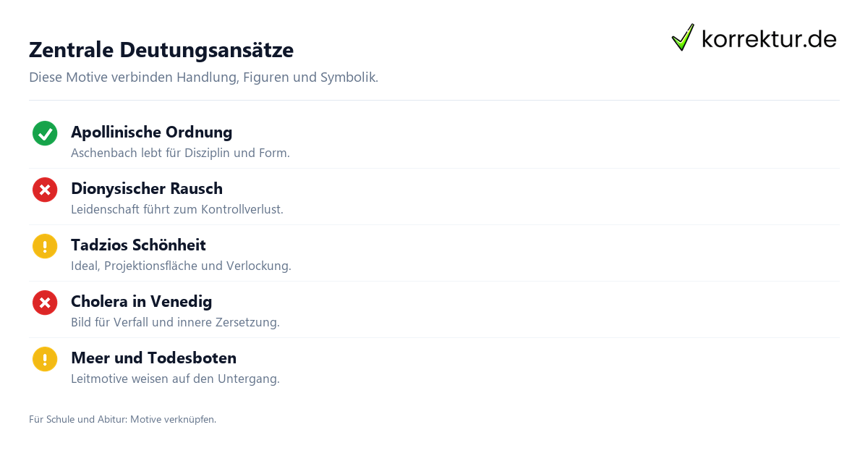Click the Zentrale Deutungsansätze title
This screenshot has height=456, width=868.
click(161, 50)
